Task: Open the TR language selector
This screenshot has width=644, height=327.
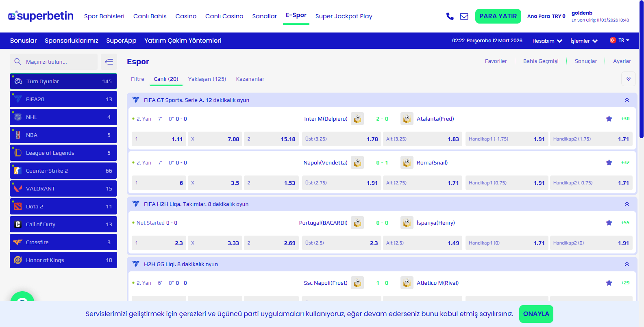Action: coord(620,40)
